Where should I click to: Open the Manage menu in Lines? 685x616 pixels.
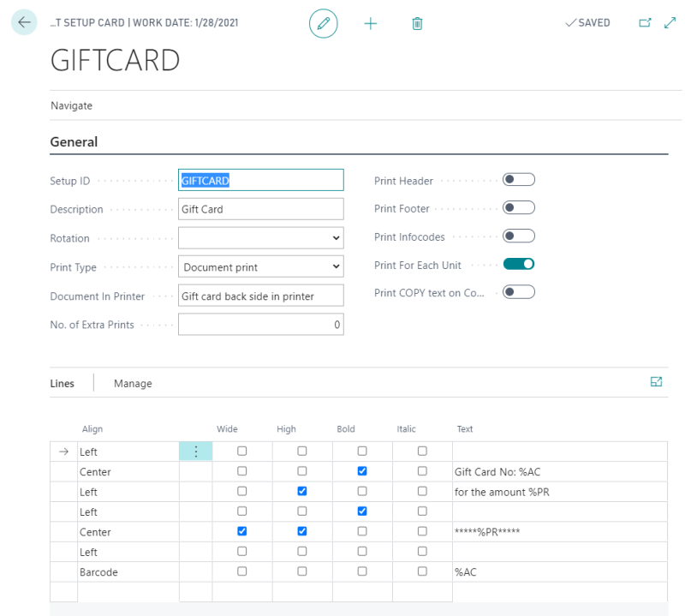pos(132,382)
